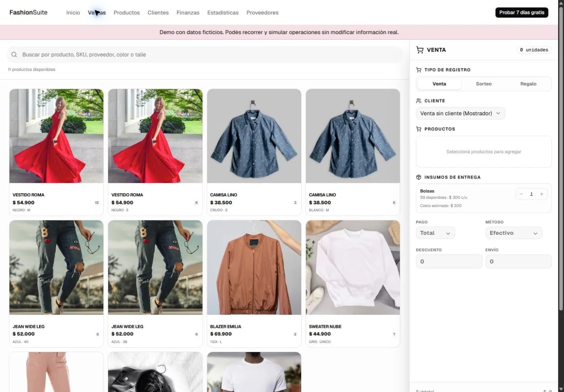The width and height of the screenshot is (564, 392).
Task: Click the box icon next to INSUMOS DE ENTREGA
Action: (x=419, y=177)
